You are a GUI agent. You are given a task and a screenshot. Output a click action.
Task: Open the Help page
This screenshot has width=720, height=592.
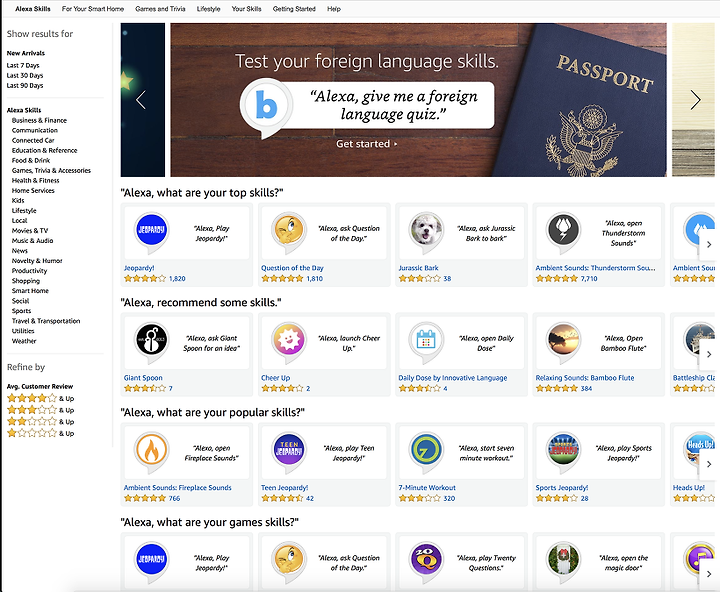[x=334, y=9]
